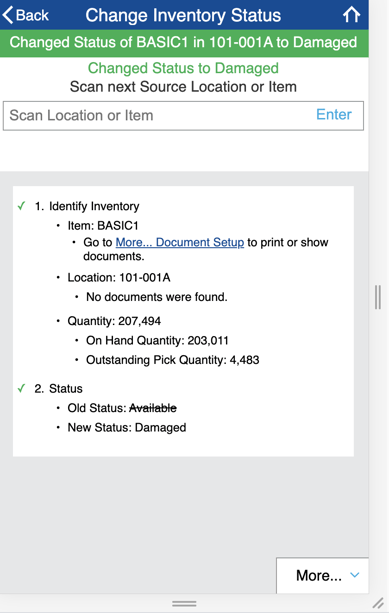Image resolution: width=389 pixels, height=613 pixels.
Task: Click the vertical splitter handle on right edge
Action: (378, 297)
